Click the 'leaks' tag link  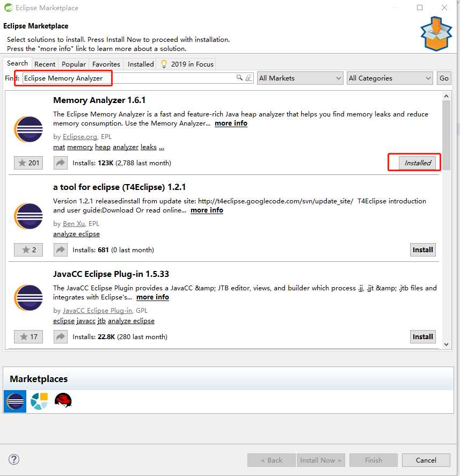(149, 147)
